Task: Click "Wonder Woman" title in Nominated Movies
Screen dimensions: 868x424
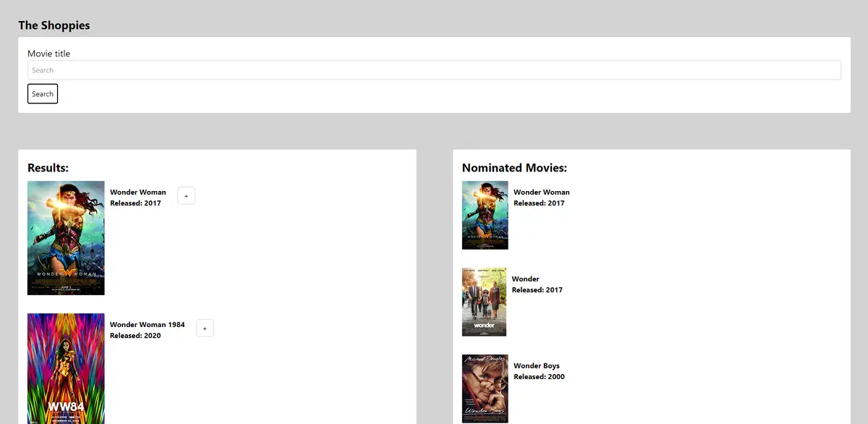Action: point(542,192)
